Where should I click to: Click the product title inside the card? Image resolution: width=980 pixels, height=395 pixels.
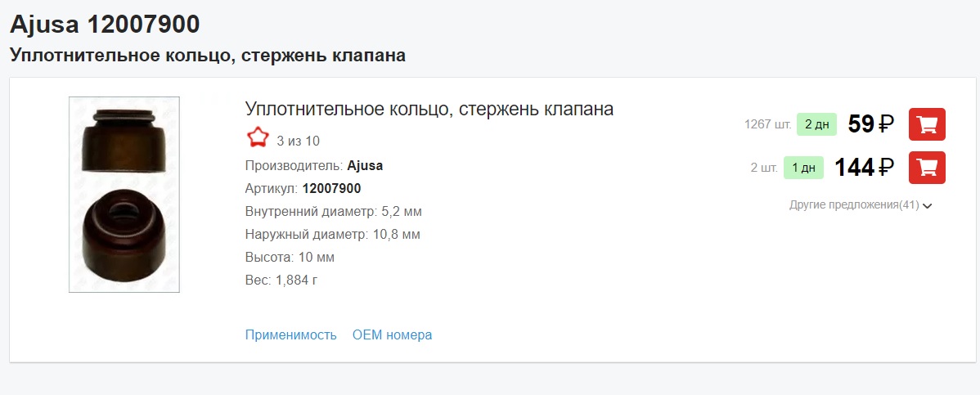click(x=429, y=109)
